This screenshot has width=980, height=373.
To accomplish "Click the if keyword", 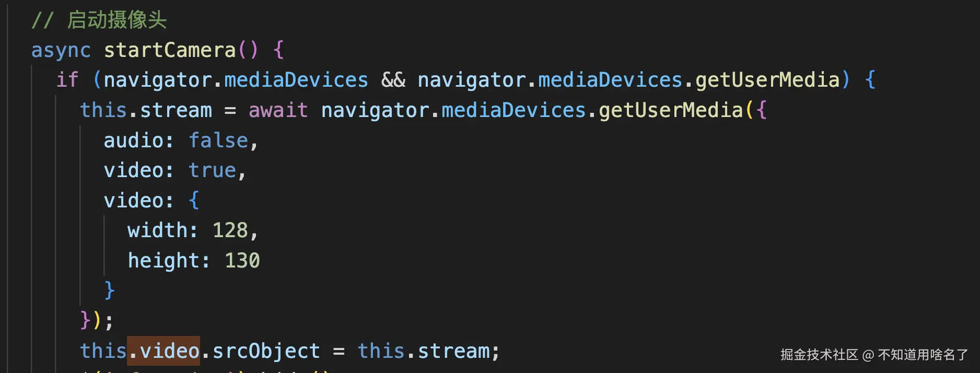I will coord(67,80).
